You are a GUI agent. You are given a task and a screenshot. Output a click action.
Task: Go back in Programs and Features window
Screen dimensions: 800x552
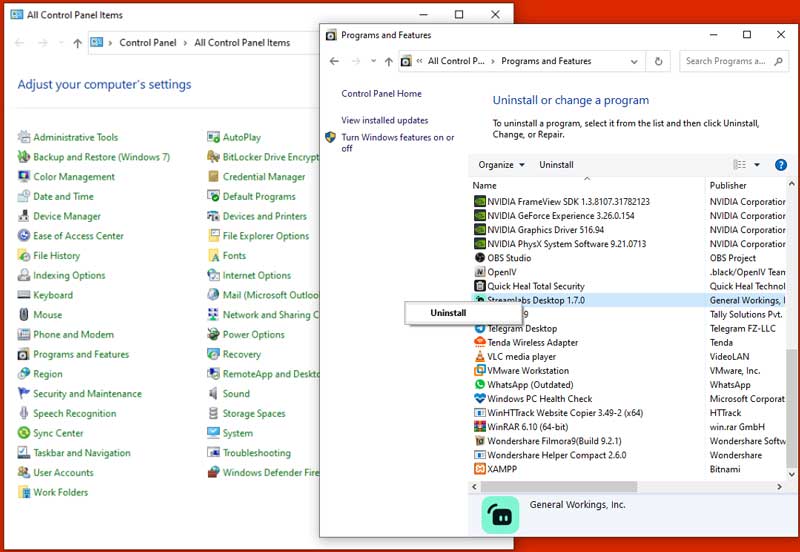pyautogui.click(x=334, y=61)
